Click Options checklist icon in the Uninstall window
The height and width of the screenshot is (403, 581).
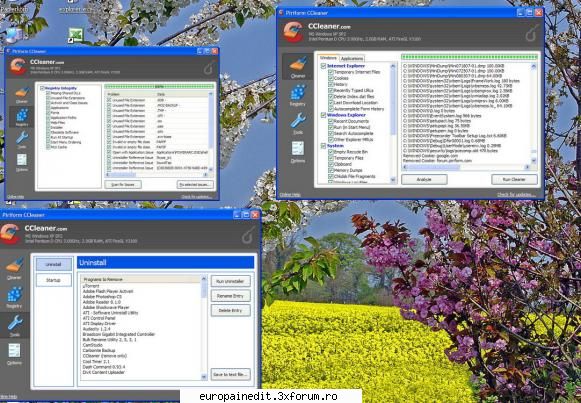(x=14, y=353)
